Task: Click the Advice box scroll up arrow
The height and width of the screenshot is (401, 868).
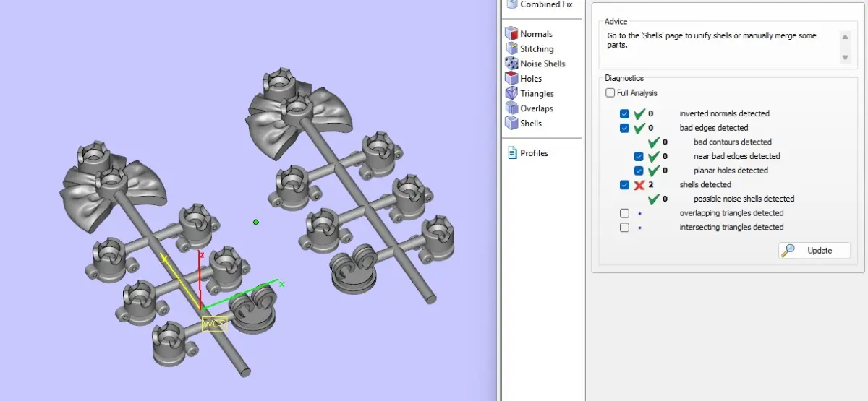Action: click(x=845, y=35)
